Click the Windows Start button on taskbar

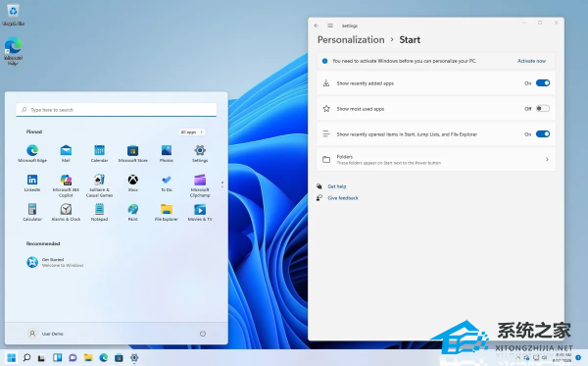click(12, 358)
